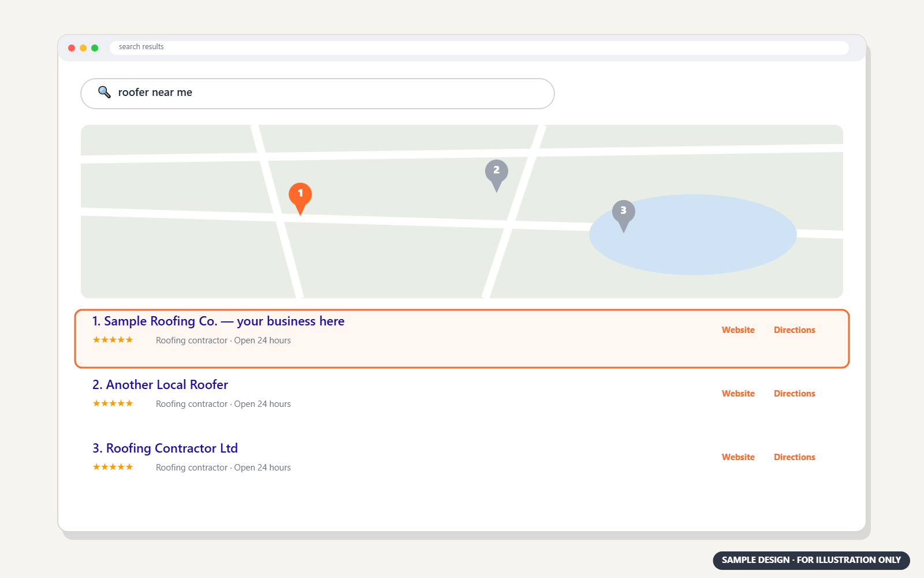Click star rating of Sample Roofing Co.
The width and height of the screenshot is (924, 578).
point(113,340)
